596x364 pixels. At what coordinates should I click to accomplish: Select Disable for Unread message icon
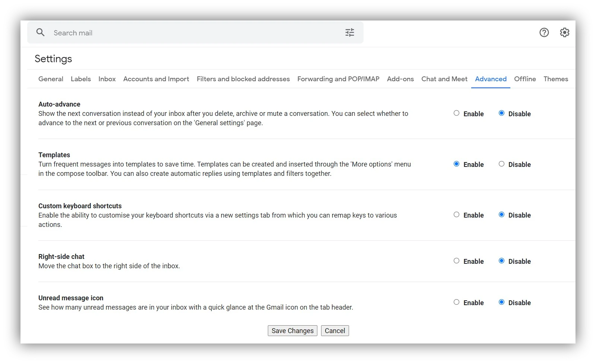501,302
